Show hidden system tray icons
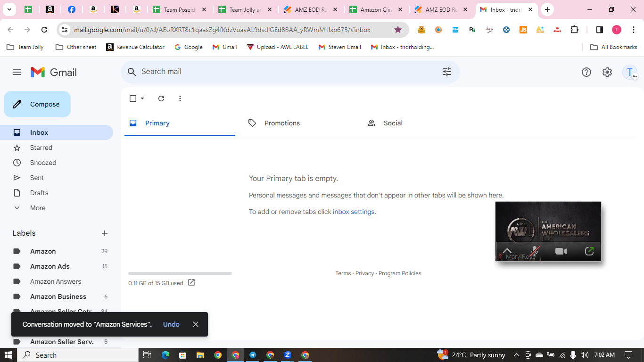The width and height of the screenshot is (644, 362). [x=517, y=355]
